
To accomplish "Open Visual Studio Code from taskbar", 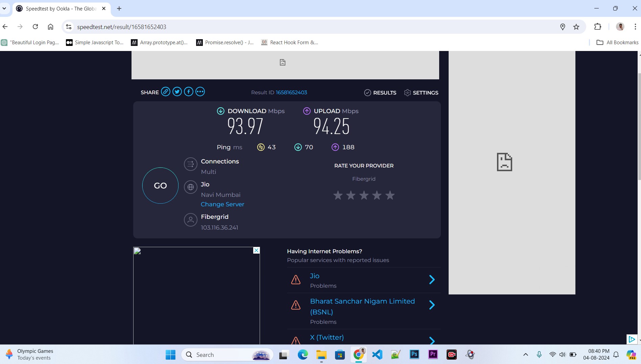I will [377, 355].
